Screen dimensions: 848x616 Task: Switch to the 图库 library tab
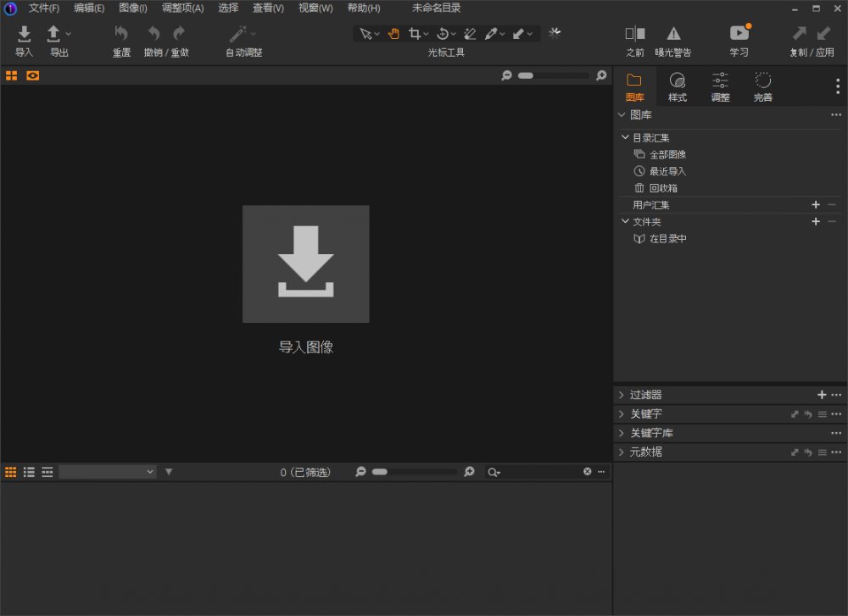coord(634,87)
